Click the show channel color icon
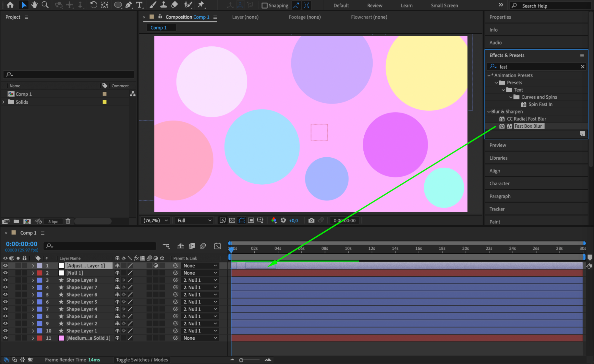The width and height of the screenshot is (594, 364). click(274, 220)
